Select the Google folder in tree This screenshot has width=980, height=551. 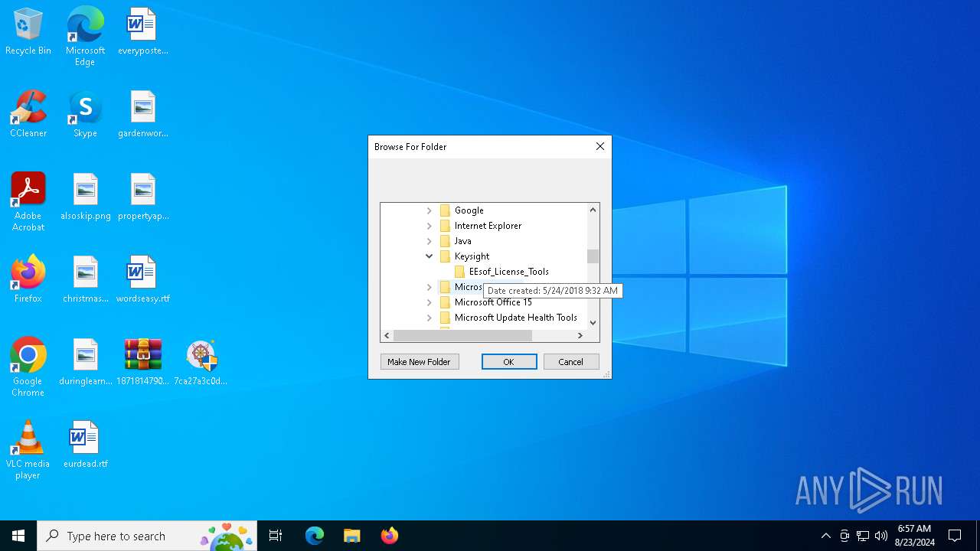(469, 210)
